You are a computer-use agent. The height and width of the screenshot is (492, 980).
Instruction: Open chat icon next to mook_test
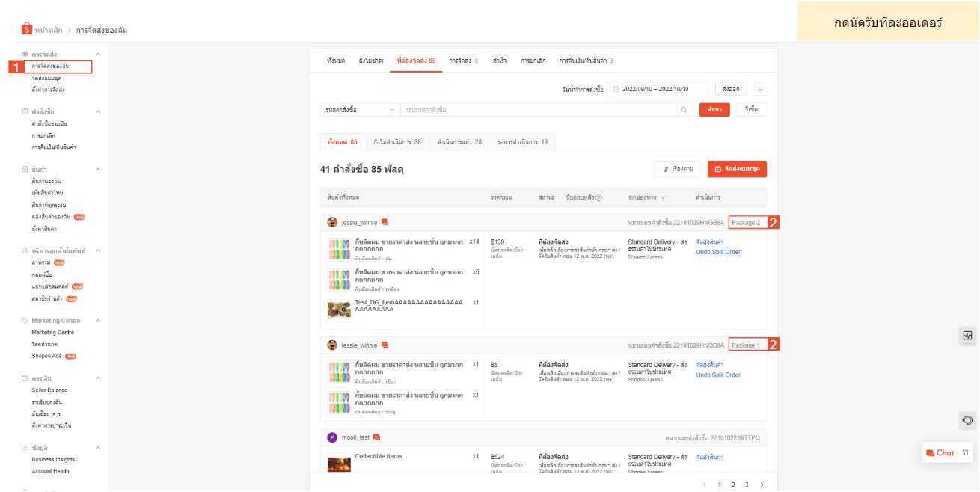(x=377, y=437)
